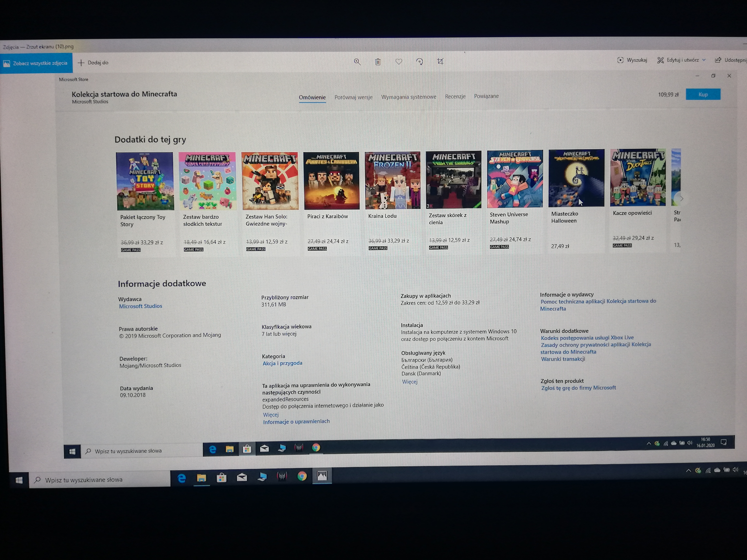This screenshot has height=560, width=747.
Task: Click Predator icon in the screenshot's inner taskbar
Action: point(299,448)
